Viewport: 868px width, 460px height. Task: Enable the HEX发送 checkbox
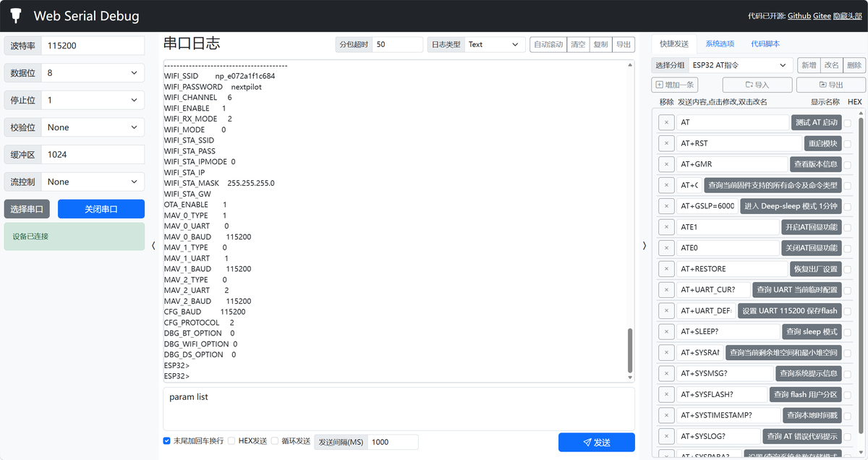coord(231,441)
